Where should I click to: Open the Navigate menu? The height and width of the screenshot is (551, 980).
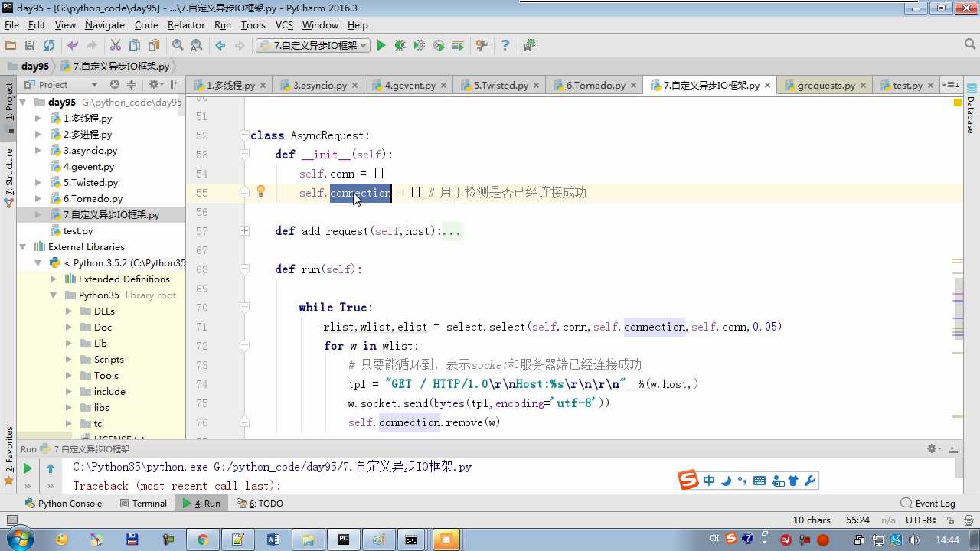coord(105,24)
